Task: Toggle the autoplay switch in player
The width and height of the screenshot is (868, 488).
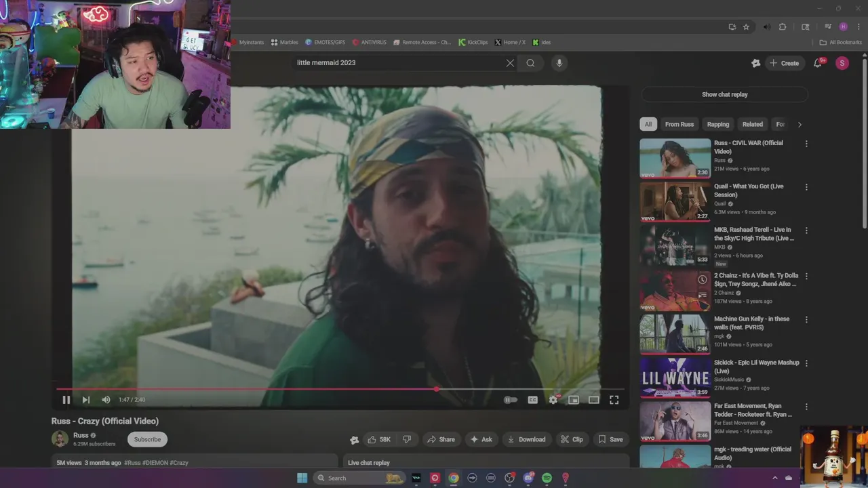Action: [511, 400]
